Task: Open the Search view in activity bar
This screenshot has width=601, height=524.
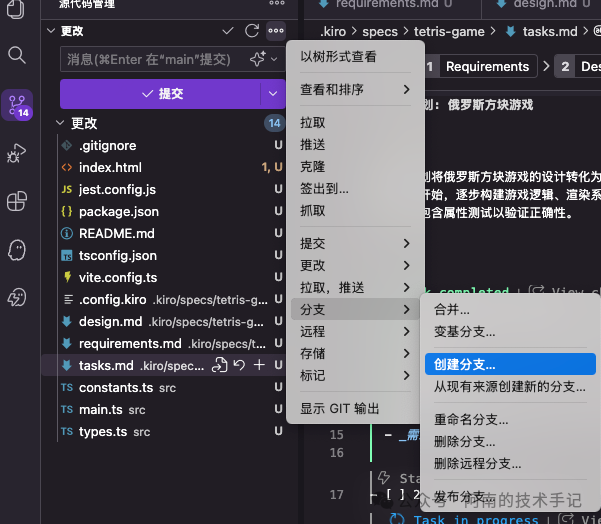Action: [17, 55]
